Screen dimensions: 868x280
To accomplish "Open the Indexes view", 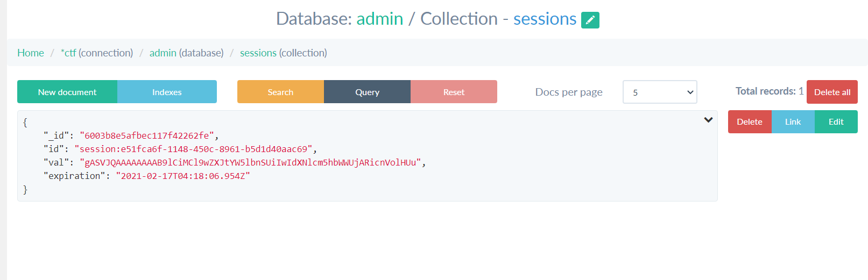I will [x=167, y=92].
